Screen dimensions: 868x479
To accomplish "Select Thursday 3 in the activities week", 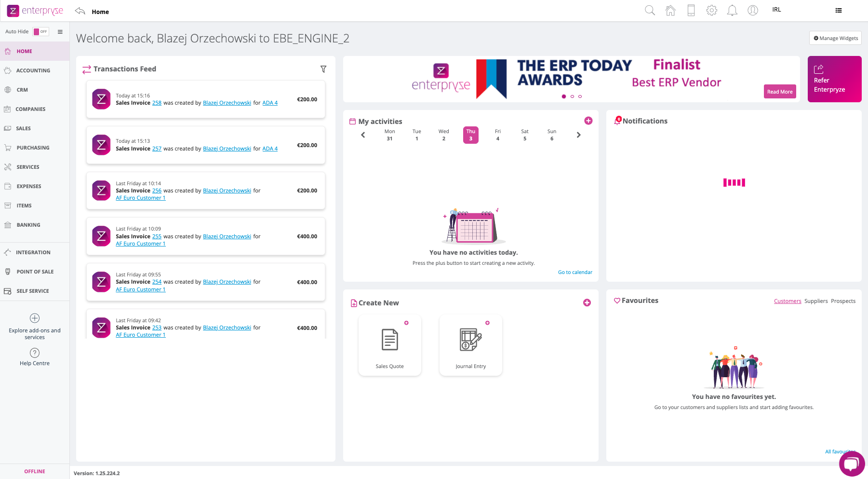I will coord(471,135).
